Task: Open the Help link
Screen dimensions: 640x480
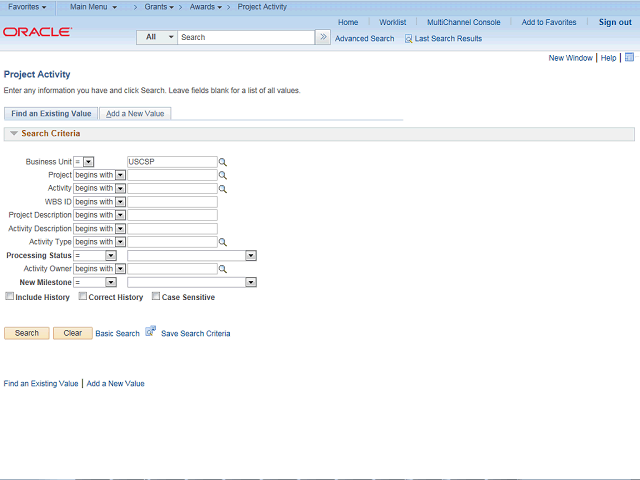Action: click(608, 58)
